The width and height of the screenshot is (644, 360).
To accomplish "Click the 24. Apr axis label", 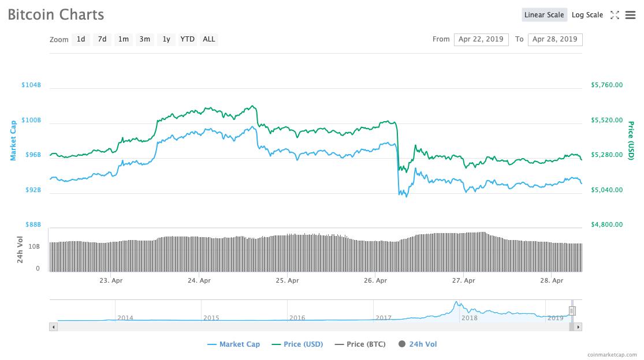I will pyautogui.click(x=199, y=280).
